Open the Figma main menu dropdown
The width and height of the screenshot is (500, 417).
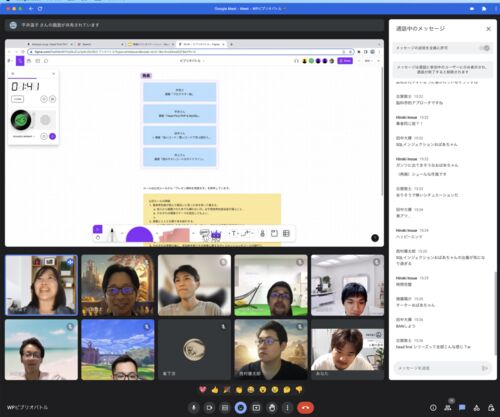coord(11,61)
